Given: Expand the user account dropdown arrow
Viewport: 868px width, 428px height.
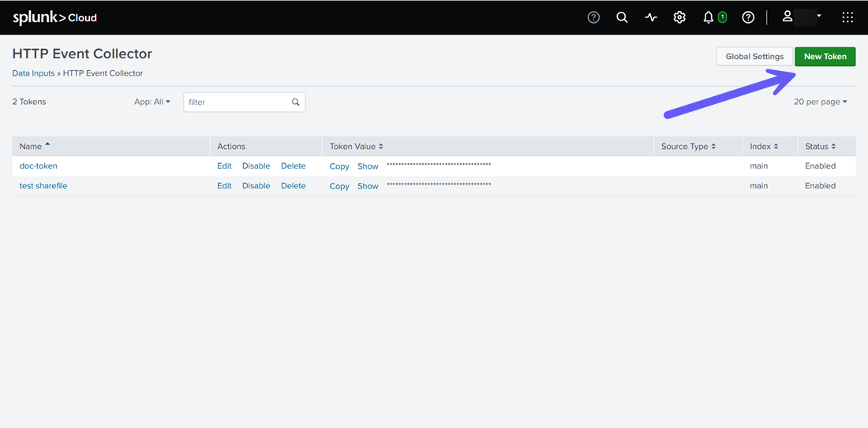Looking at the screenshot, I should pyautogui.click(x=819, y=16).
